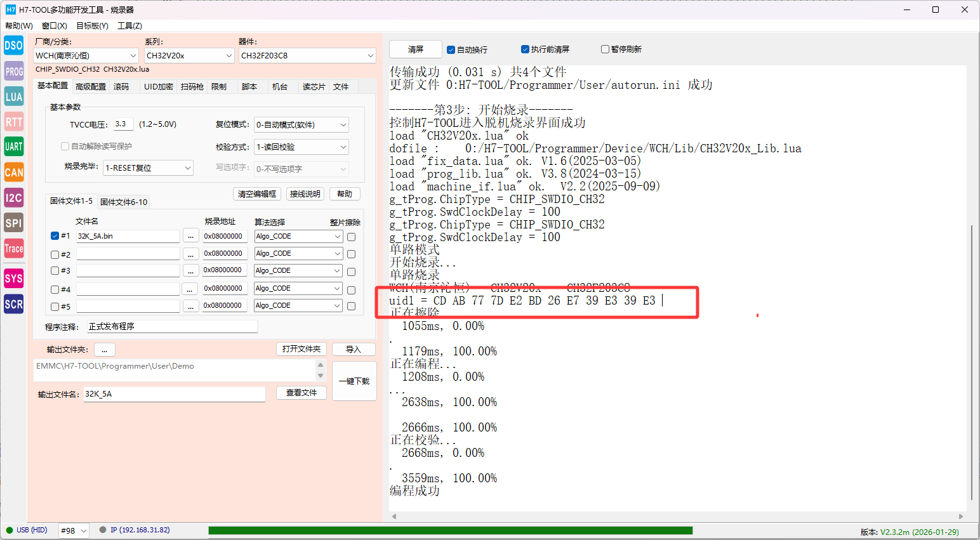980x540 pixels.
Task: Open the 复位模式 dropdown
Action: tap(301, 125)
